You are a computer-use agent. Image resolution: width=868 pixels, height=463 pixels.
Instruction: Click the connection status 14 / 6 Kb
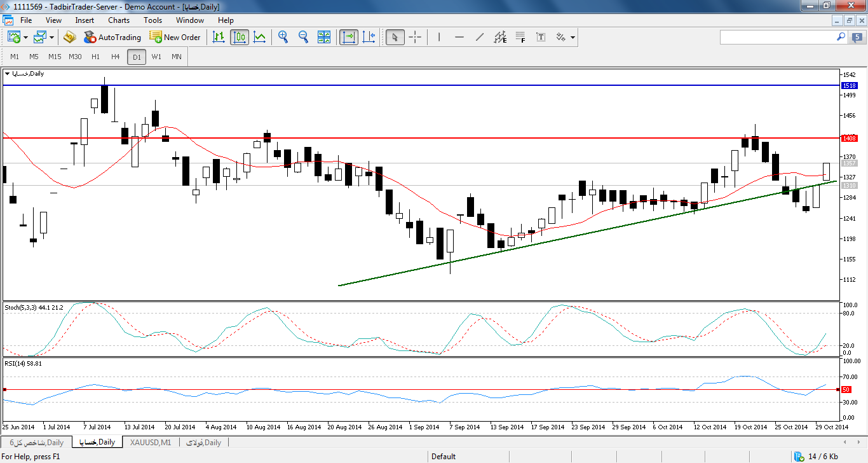click(x=817, y=457)
